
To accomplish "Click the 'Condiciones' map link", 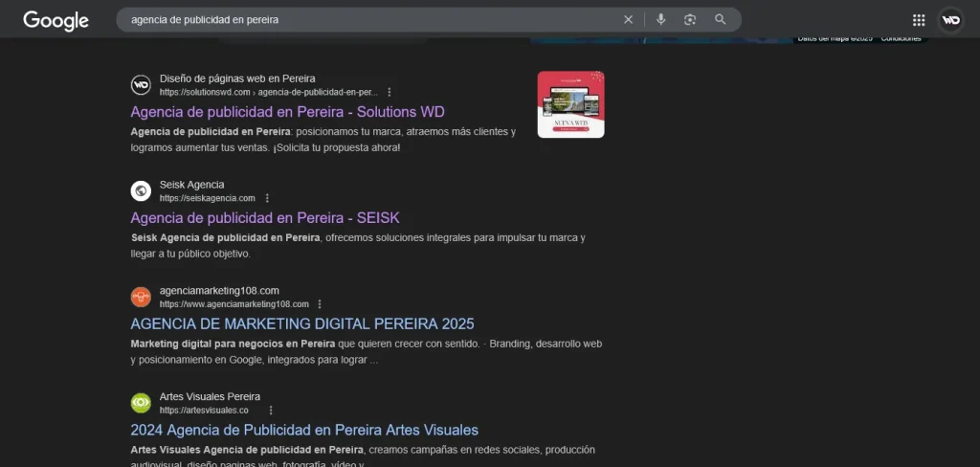I will [901, 39].
